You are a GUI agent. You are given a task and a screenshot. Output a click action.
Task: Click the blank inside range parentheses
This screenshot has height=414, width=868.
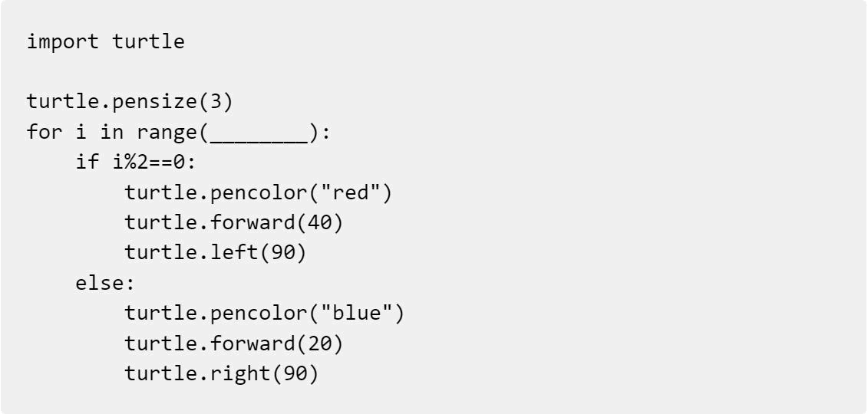[259, 134]
